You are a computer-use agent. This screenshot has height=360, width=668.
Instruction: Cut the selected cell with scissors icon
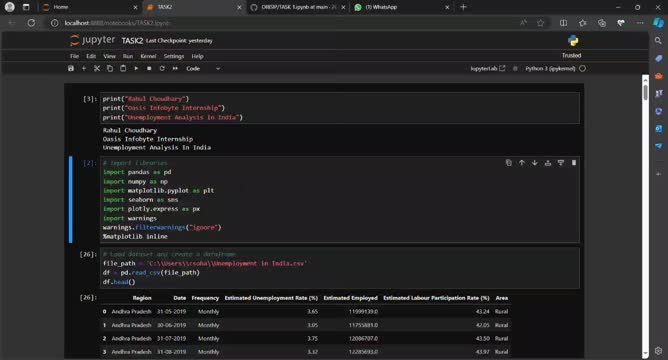point(97,68)
